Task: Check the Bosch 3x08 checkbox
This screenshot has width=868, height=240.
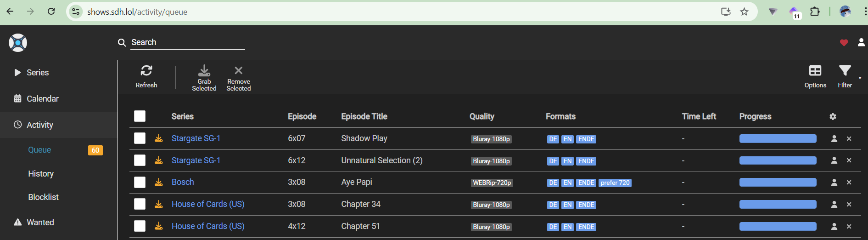Action: [x=140, y=182]
